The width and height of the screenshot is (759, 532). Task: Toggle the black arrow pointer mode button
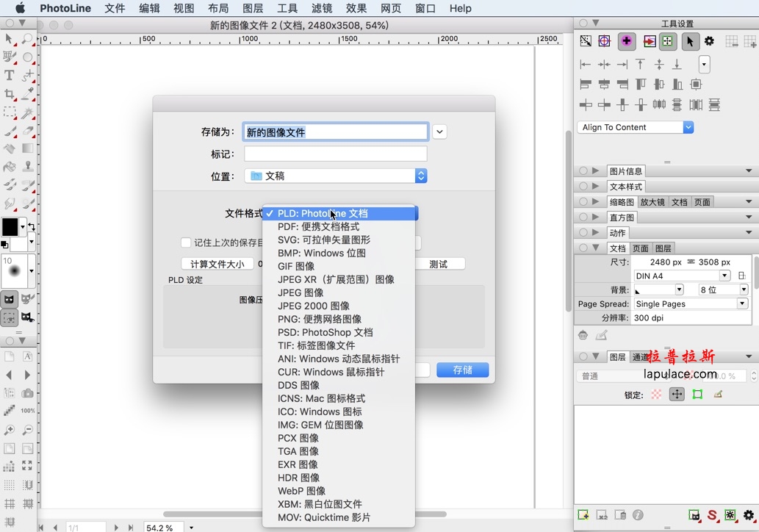tap(690, 41)
